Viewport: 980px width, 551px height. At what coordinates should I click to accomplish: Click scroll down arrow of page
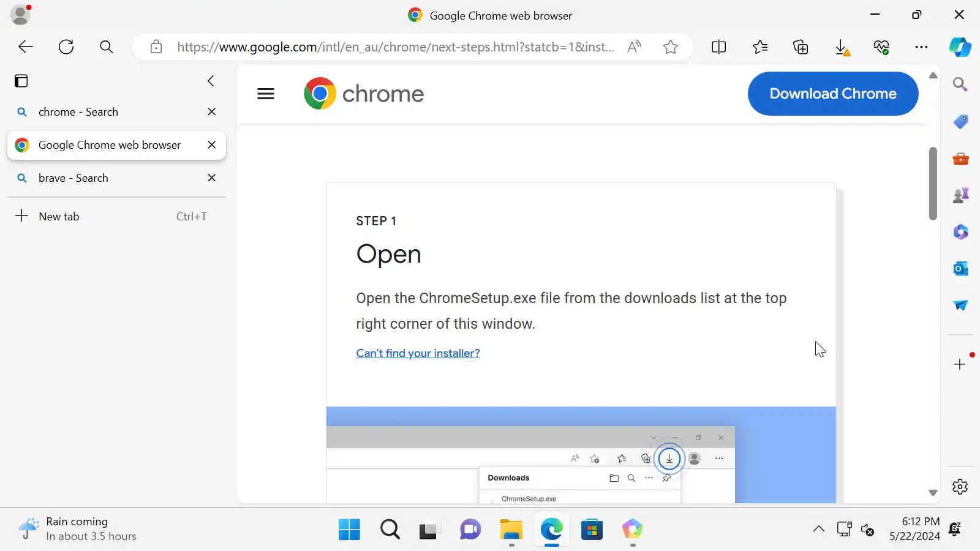tap(933, 493)
